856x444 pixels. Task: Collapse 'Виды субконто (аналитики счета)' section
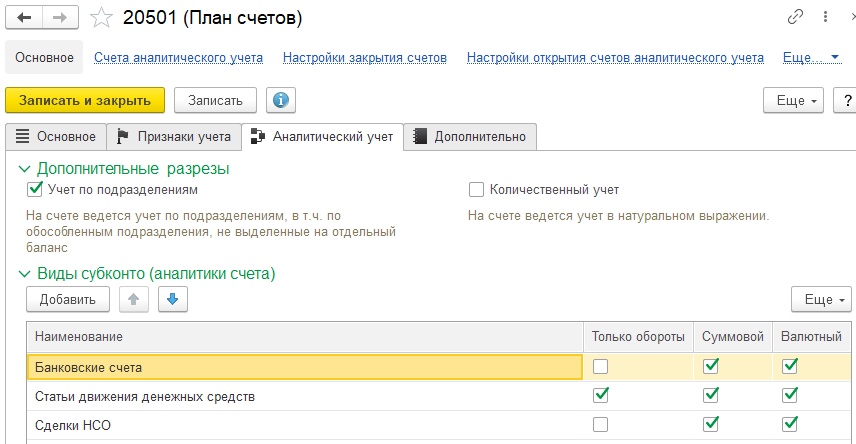[25, 273]
